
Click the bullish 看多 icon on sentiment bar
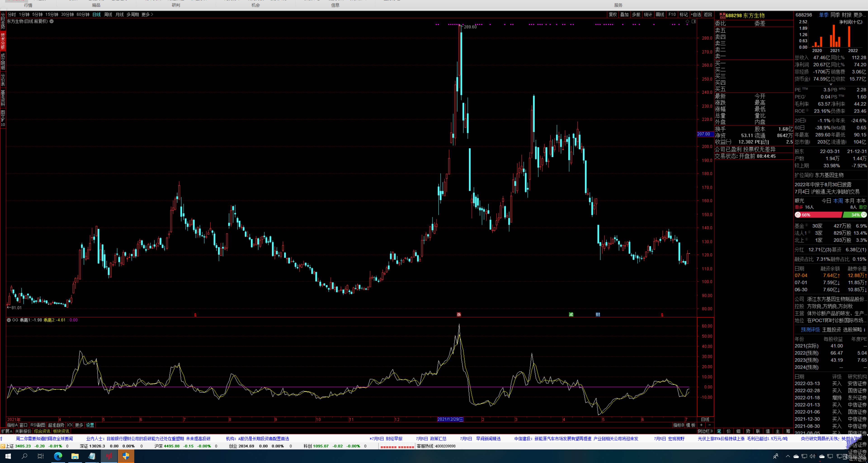coord(798,215)
